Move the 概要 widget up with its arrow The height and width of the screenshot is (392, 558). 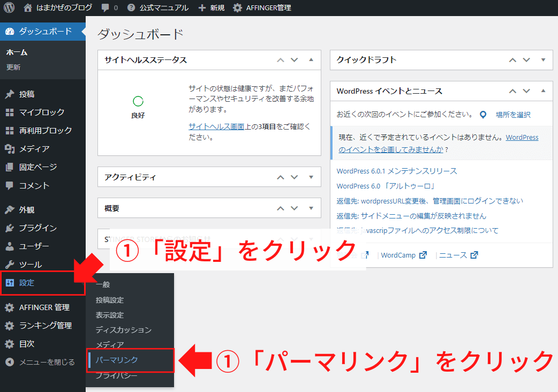tap(280, 208)
